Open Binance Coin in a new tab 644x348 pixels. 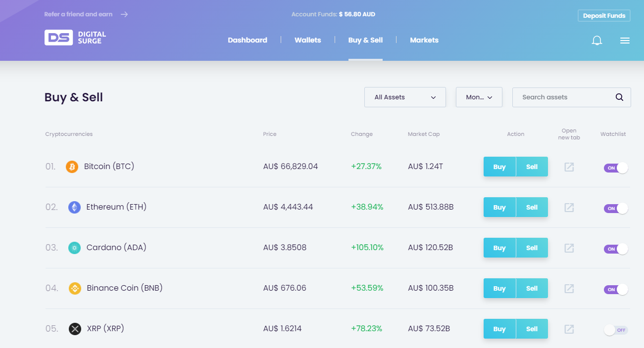(569, 288)
